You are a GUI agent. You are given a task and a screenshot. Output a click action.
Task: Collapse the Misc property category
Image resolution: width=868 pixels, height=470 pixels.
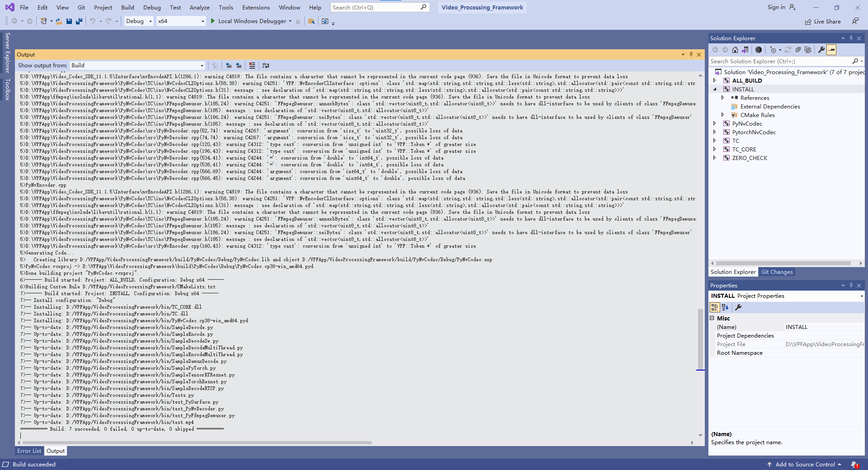(x=712, y=318)
